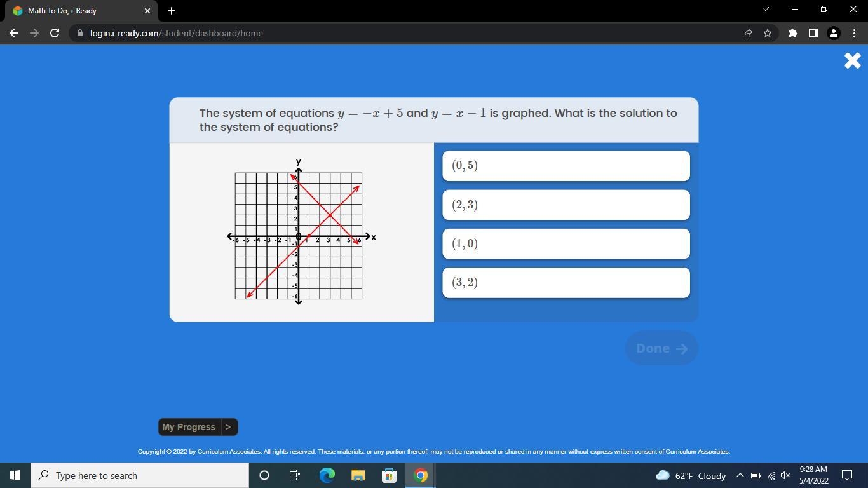Launch Microsoft Edge from the taskbar
Viewport: 868px width, 488px height.
coord(327,475)
